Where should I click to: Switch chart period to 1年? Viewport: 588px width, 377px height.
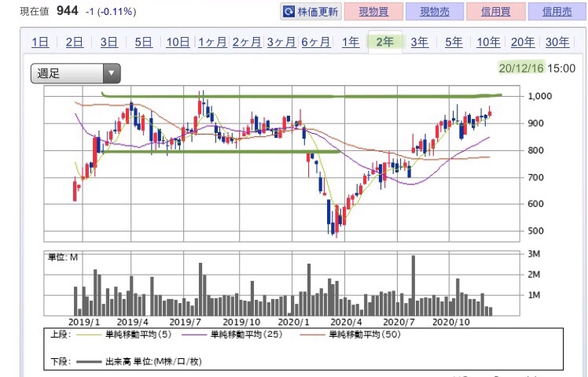tap(351, 42)
